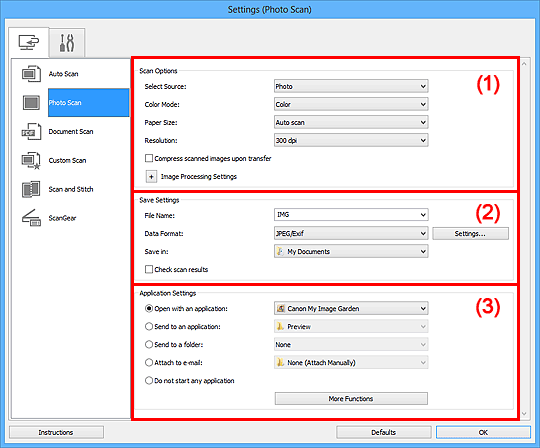
Task: Select Photo Scan in the sidebar
Action: click(x=89, y=103)
